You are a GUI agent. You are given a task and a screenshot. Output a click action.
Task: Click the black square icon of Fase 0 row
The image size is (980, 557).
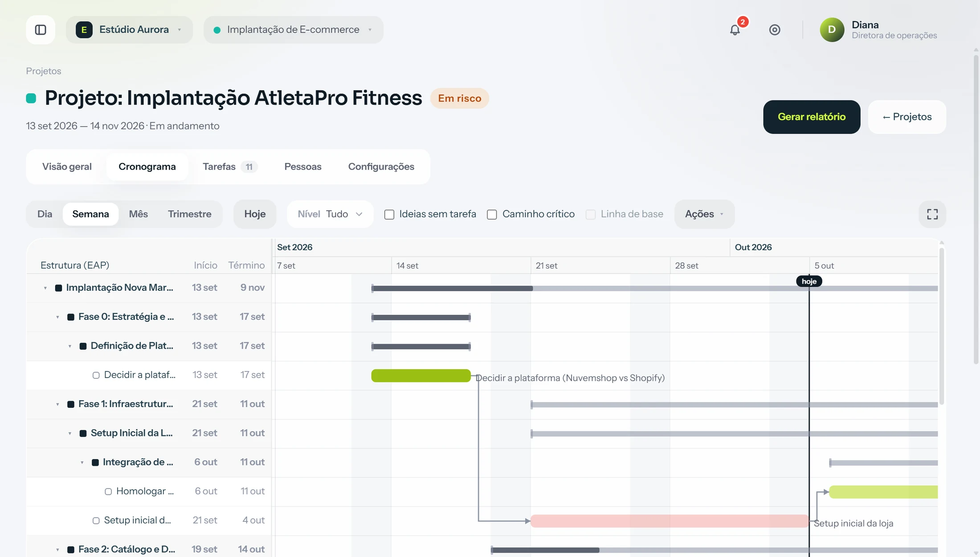pyautogui.click(x=70, y=317)
